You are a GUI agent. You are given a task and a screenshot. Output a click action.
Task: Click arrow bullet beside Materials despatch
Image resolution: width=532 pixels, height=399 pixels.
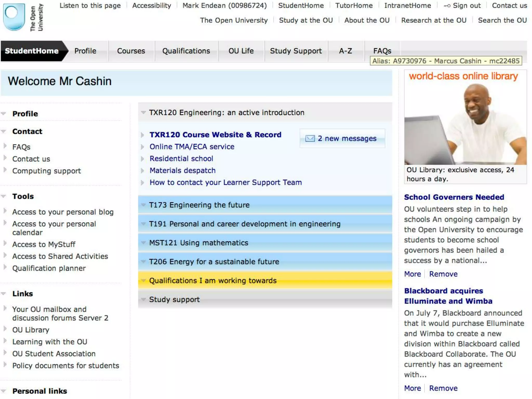(142, 171)
